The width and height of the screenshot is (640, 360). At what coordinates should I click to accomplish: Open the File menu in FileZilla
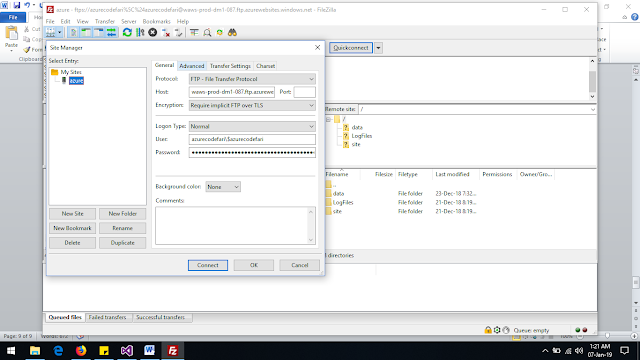click(x=50, y=21)
